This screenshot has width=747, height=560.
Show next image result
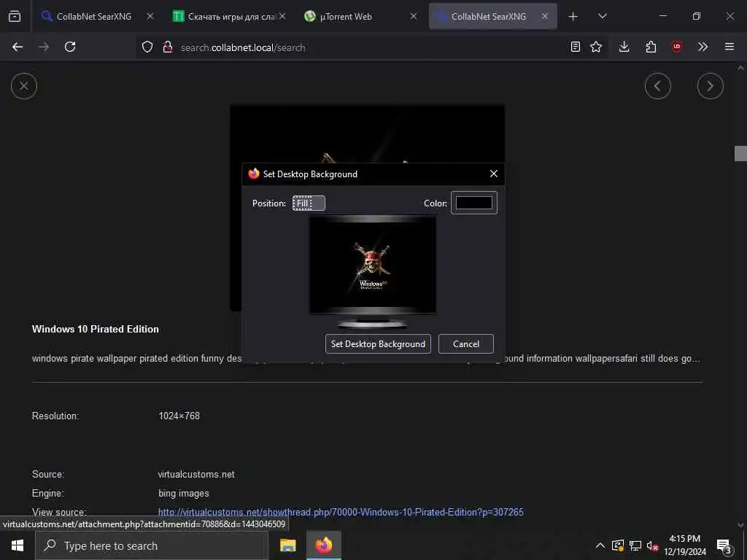[711, 86]
